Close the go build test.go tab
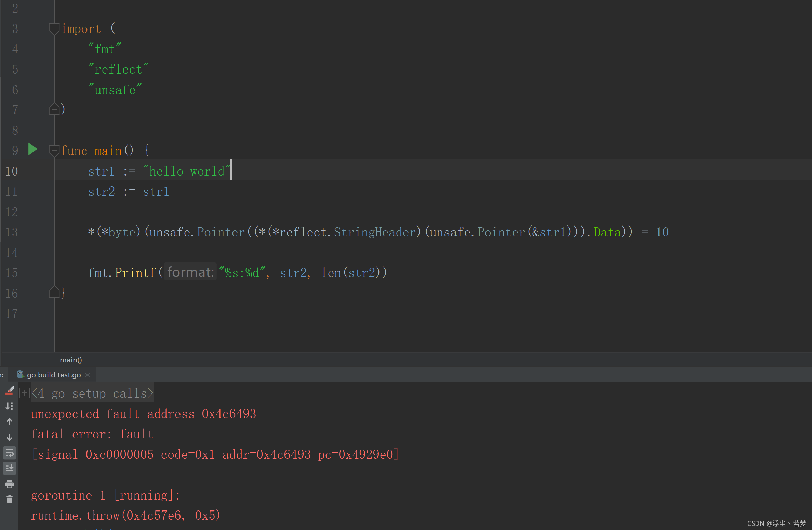 point(88,375)
